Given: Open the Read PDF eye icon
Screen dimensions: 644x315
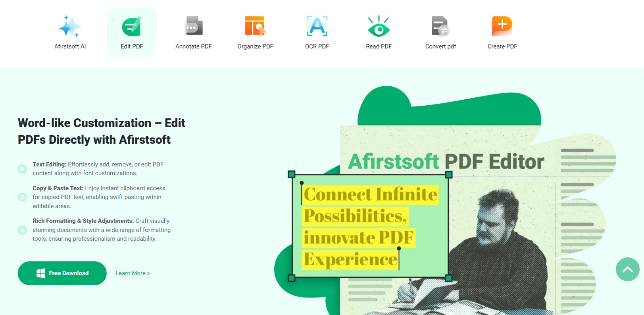Looking at the screenshot, I should [x=379, y=26].
